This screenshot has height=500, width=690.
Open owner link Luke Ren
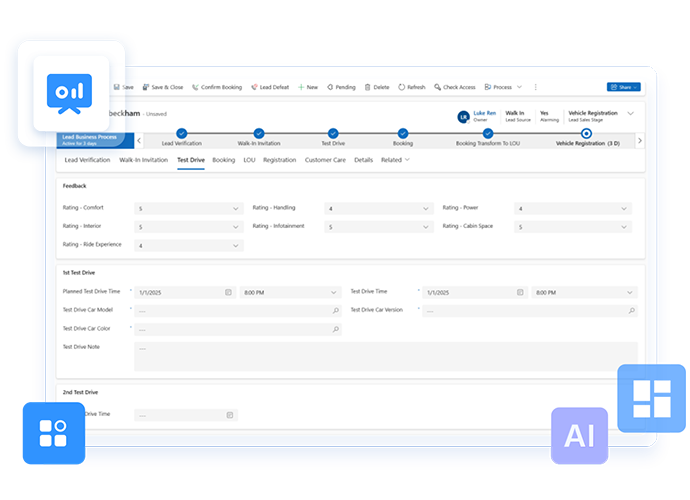pyautogui.click(x=484, y=113)
